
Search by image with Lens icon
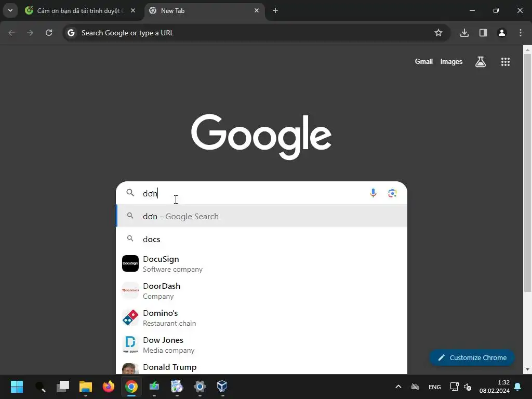point(392,193)
